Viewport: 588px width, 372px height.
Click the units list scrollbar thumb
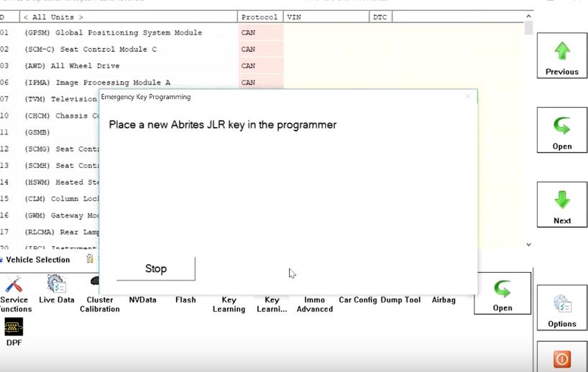528,28
